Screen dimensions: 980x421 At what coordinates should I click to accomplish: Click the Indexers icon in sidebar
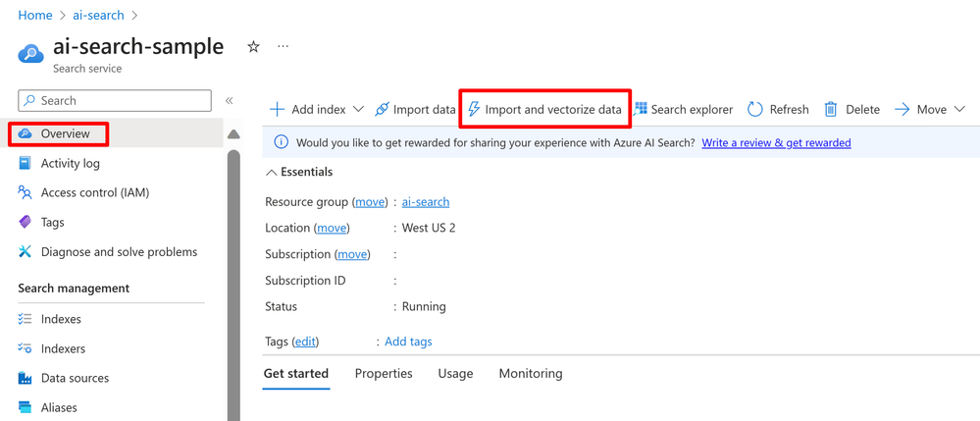click(x=25, y=348)
